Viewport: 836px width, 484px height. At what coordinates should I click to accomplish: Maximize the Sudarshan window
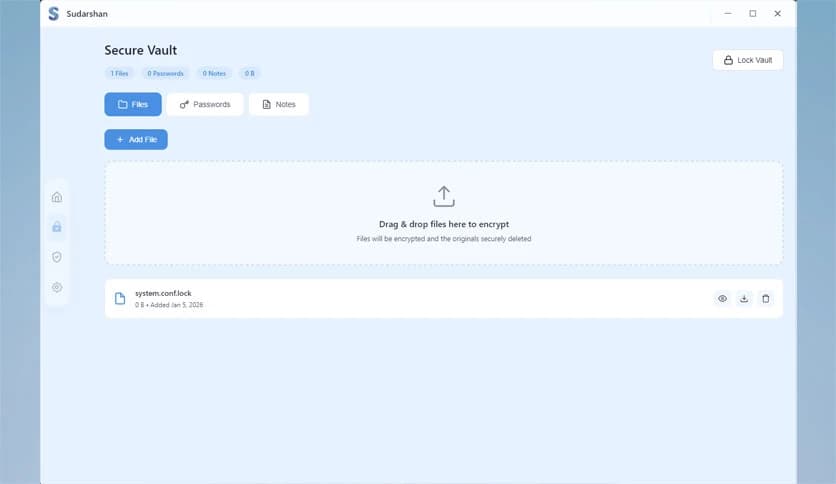(x=753, y=13)
